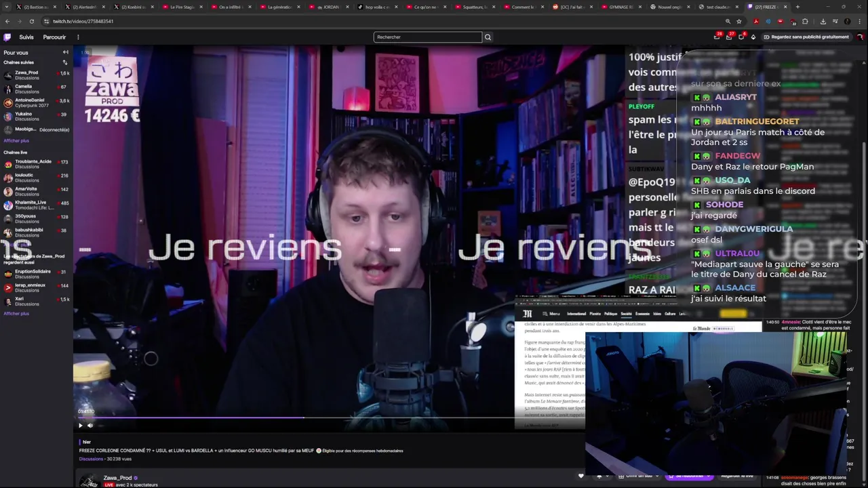Open the Suivis tab
Screen dimensions: 868x488
click(x=26, y=37)
